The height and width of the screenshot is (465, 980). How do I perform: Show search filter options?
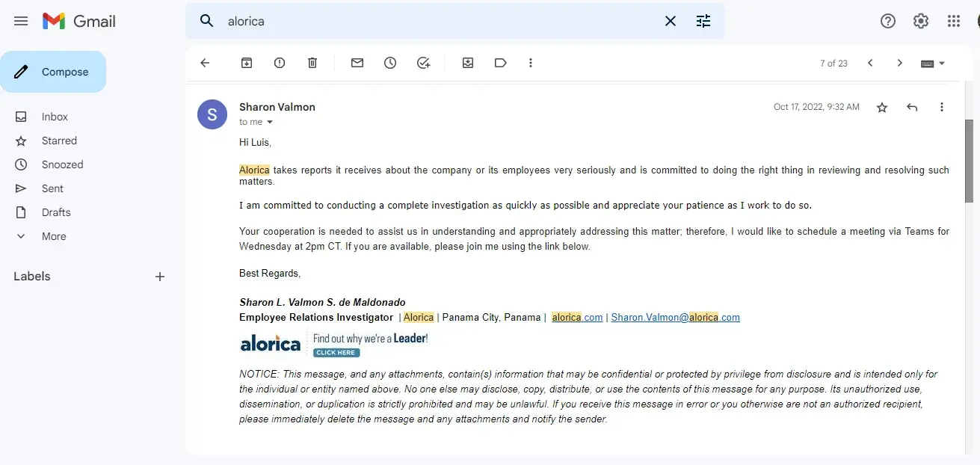tap(703, 21)
